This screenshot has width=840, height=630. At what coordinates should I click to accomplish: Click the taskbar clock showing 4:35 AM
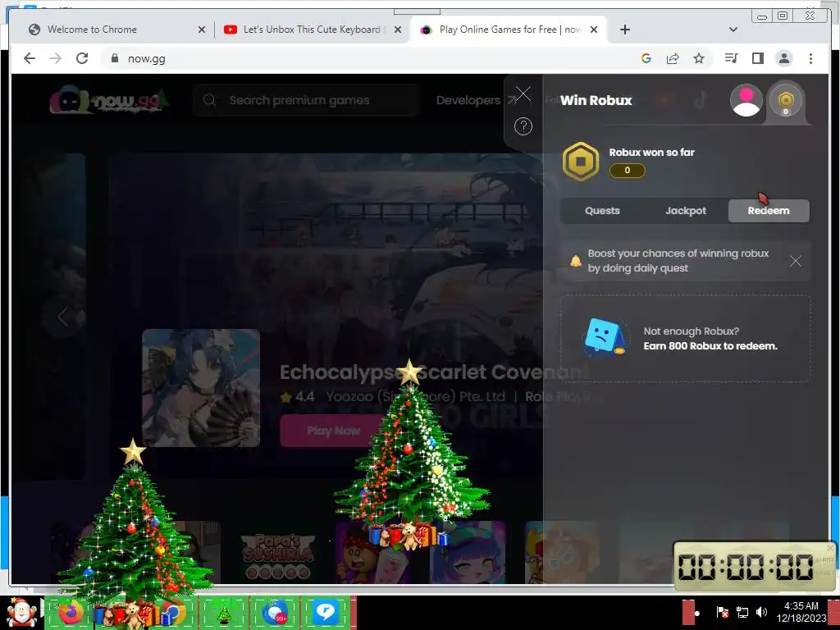pos(801,612)
